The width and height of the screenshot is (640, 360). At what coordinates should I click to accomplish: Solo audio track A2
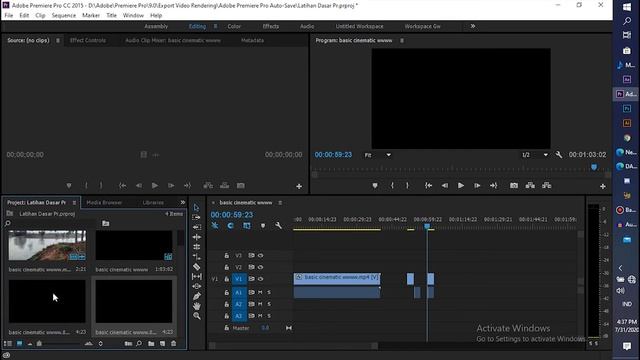tap(269, 304)
